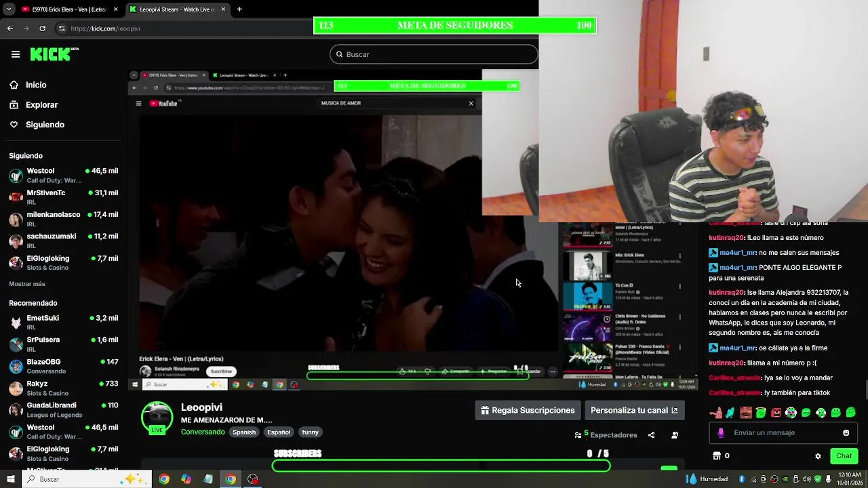The image size is (868, 488).
Task: Click the moderator user icon near share
Action: point(675,435)
